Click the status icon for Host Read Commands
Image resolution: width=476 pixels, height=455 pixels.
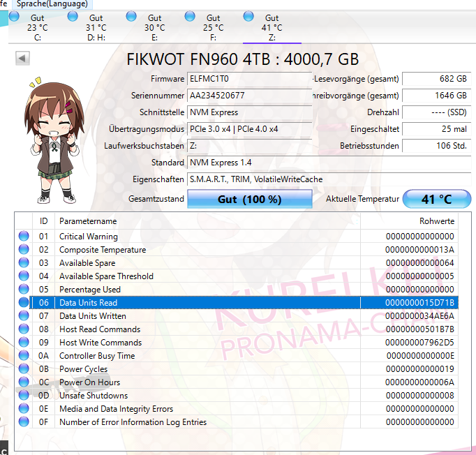point(24,329)
